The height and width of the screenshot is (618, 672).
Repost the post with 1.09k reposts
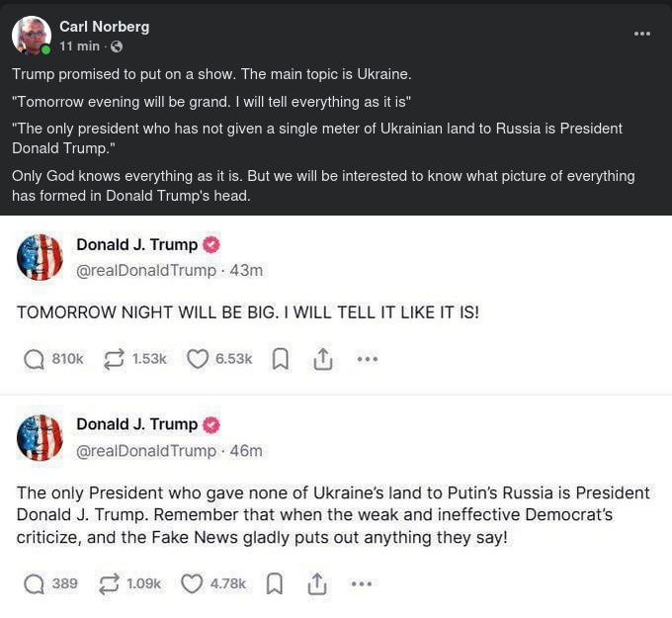[x=109, y=583]
